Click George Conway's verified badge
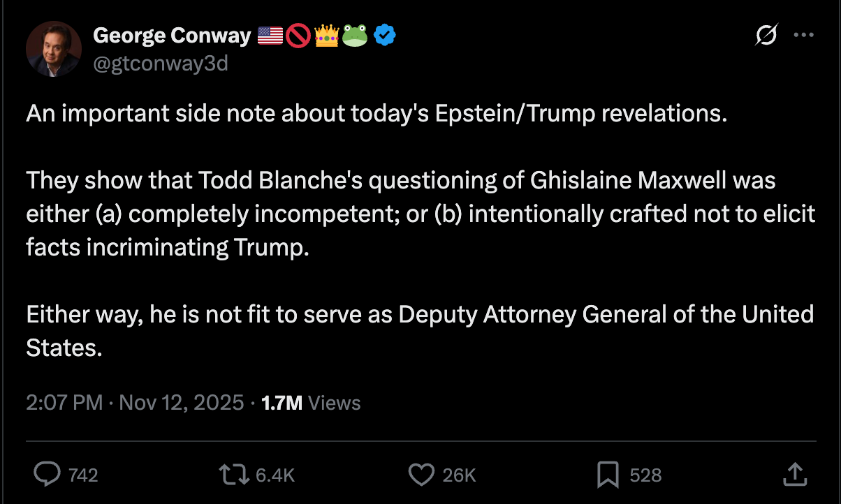The image size is (841, 504). (383, 35)
